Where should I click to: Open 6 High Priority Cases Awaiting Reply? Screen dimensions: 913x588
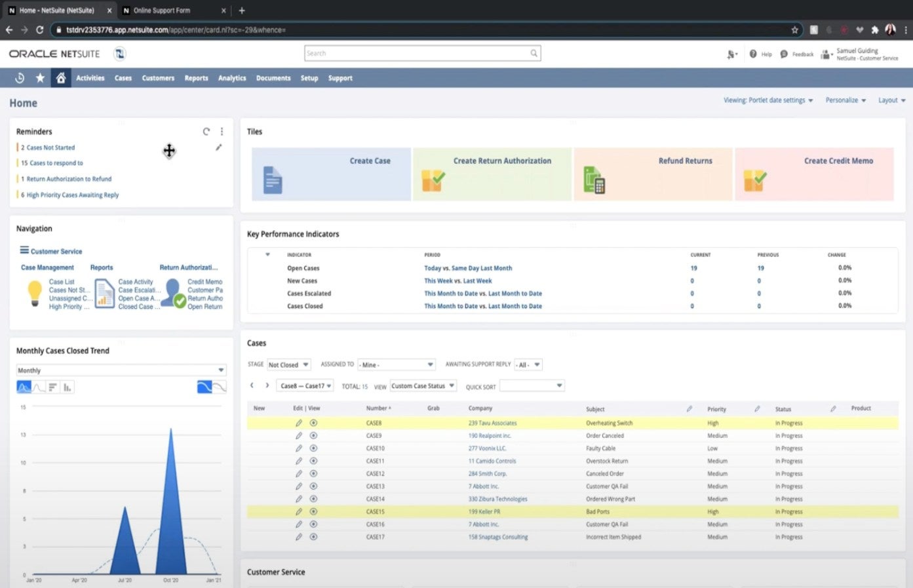click(x=69, y=195)
